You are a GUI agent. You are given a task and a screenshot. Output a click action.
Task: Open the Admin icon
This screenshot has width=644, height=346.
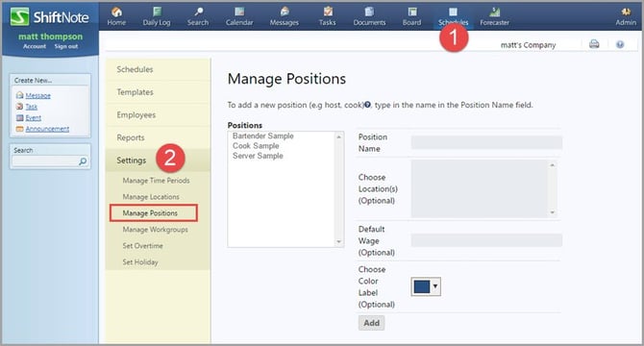pyautogui.click(x=626, y=12)
